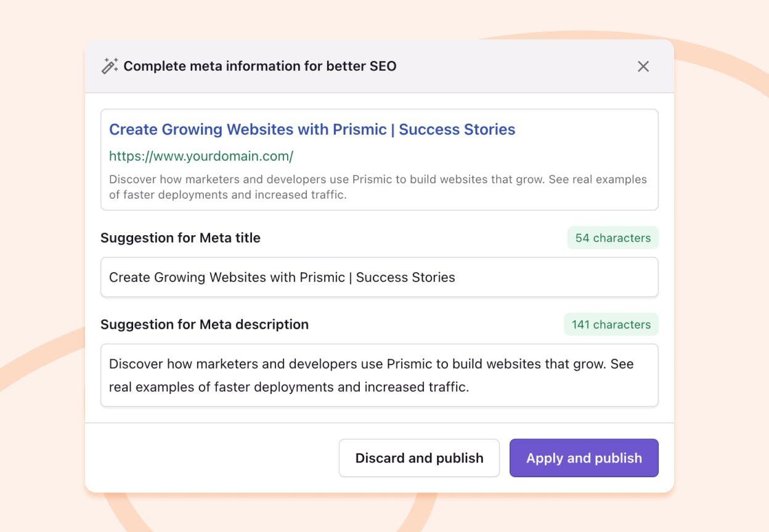Click the Suggestion for Meta title label

click(181, 238)
